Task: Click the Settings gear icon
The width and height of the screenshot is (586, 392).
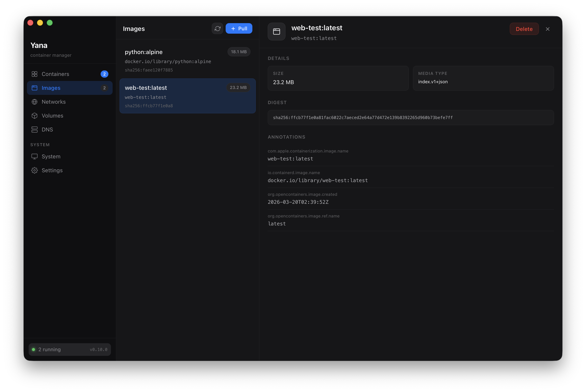Action: (35, 170)
